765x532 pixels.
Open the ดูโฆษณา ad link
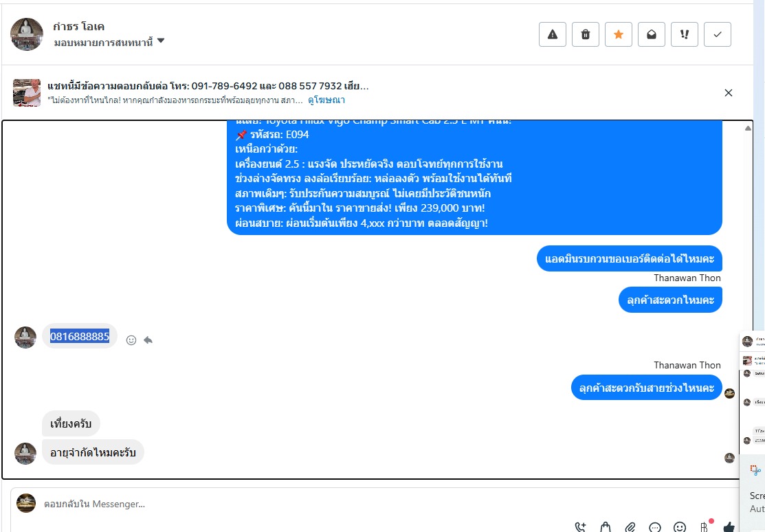326,100
